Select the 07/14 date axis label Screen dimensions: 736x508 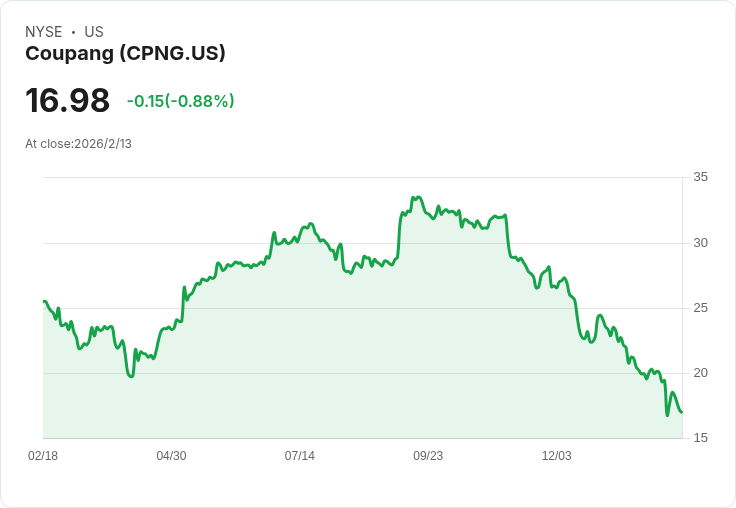pyautogui.click(x=300, y=456)
